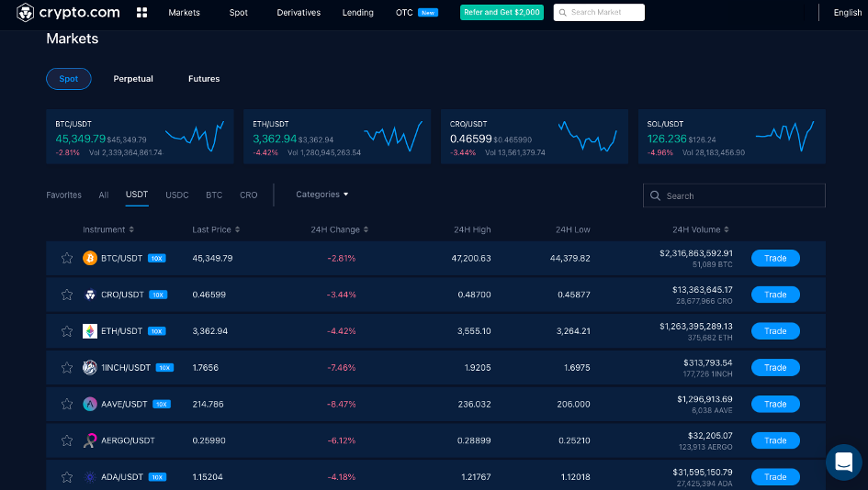Click the 10X badge on AAVE/USDT
This screenshot has width=868, height=490.
point(162,405)
